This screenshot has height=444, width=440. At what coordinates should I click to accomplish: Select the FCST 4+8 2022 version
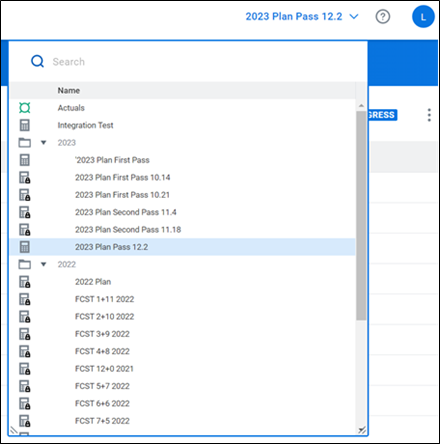pyautogui.click(x=102, y=351)
